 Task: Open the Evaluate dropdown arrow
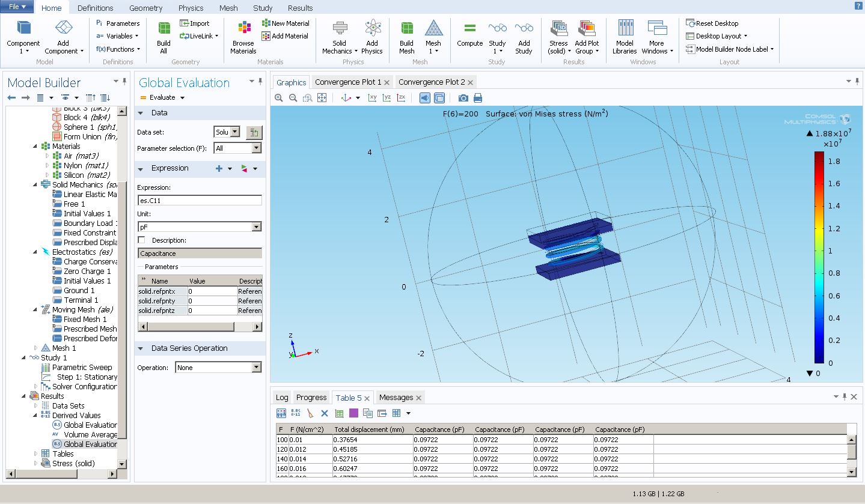pos(182,97)
